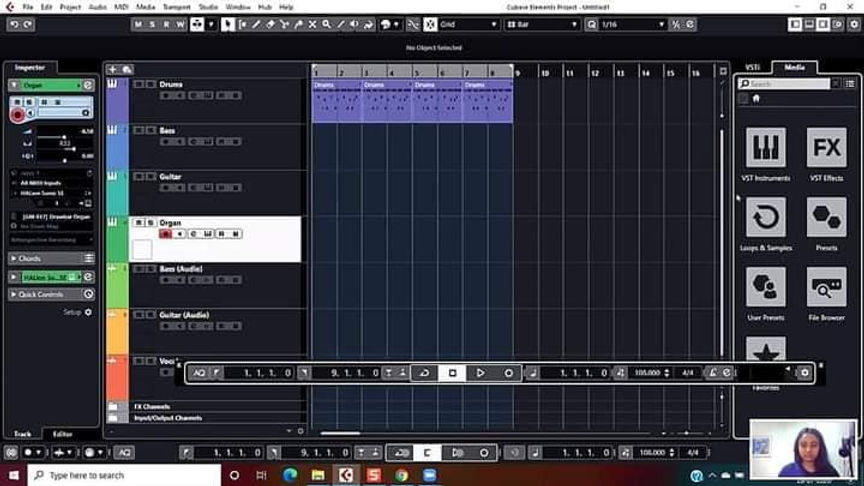The height and width of the screenshot is (486, 864).
Task: Click the Record button in floating transport
Action: [509, 373]
